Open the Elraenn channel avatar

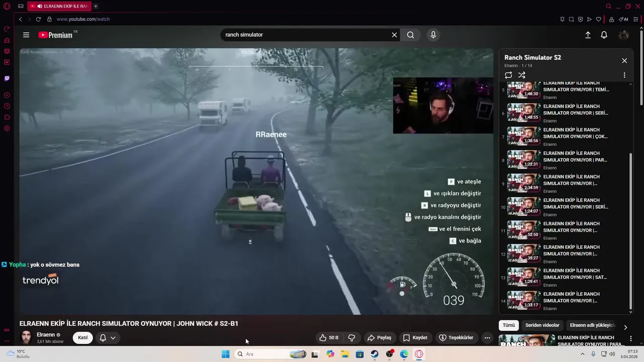(26, 337)
